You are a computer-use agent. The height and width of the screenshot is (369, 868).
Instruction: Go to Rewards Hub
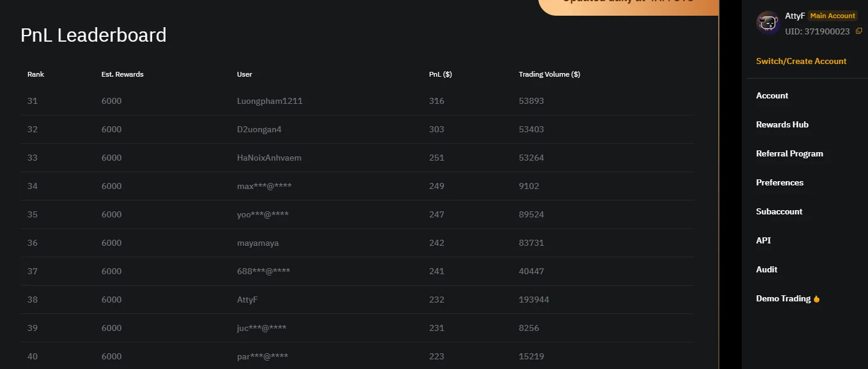click(782, 124)
